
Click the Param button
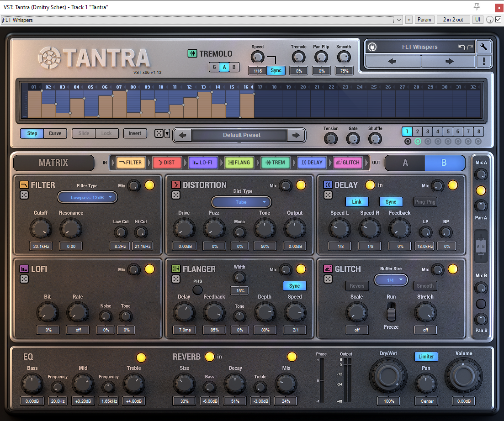click(424, 20)
